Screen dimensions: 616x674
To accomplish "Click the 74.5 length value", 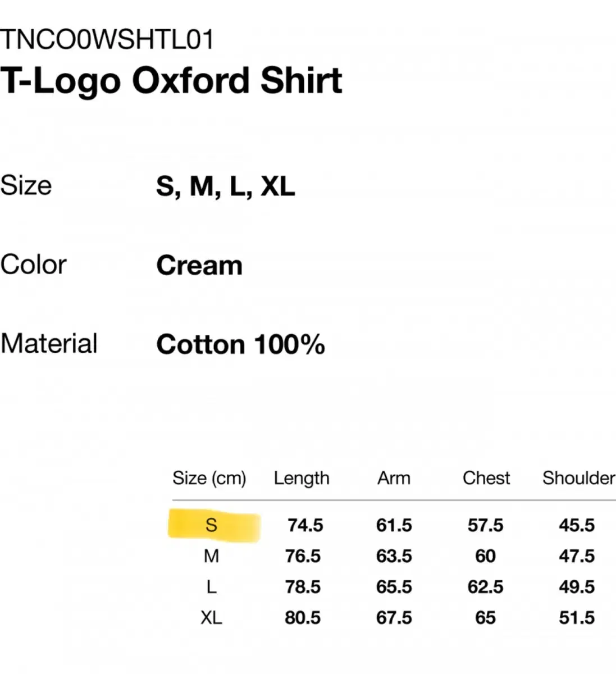I will (305, 525).
